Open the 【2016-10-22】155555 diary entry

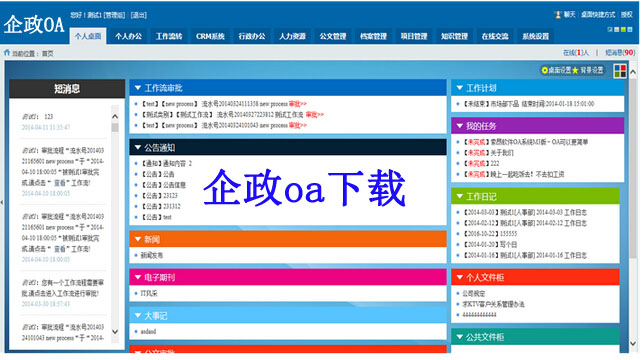(x=489, y=234)
